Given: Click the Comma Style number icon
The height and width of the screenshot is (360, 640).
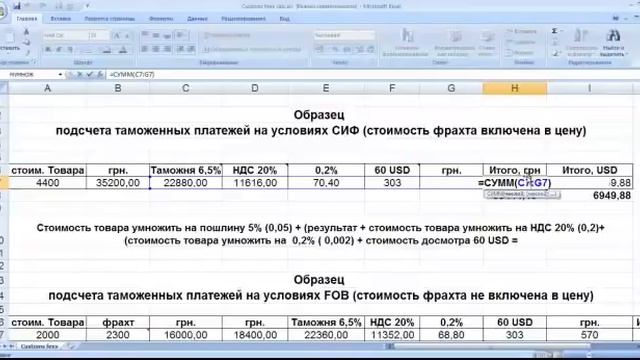Looking at the screenshot, I should coord(347,49).
